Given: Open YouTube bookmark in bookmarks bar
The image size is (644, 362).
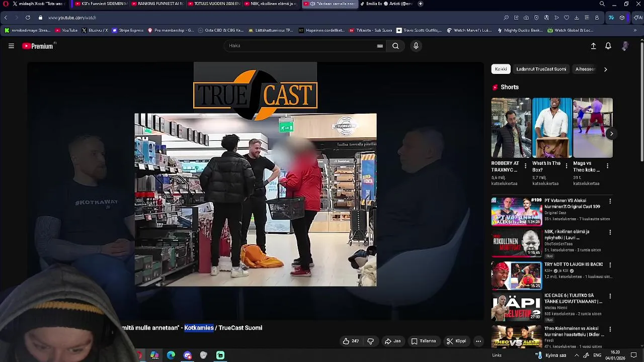Looking at the screenshot, I should tap(66, 30).
